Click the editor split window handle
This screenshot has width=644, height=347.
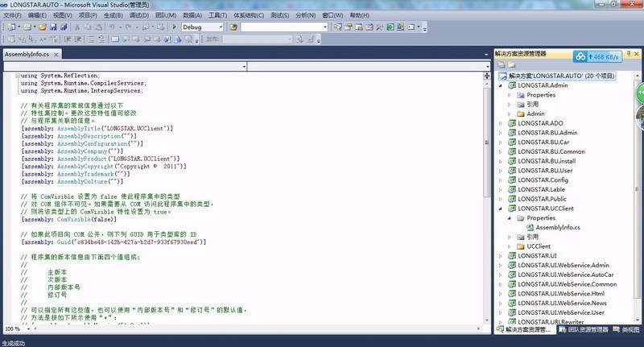487,76
